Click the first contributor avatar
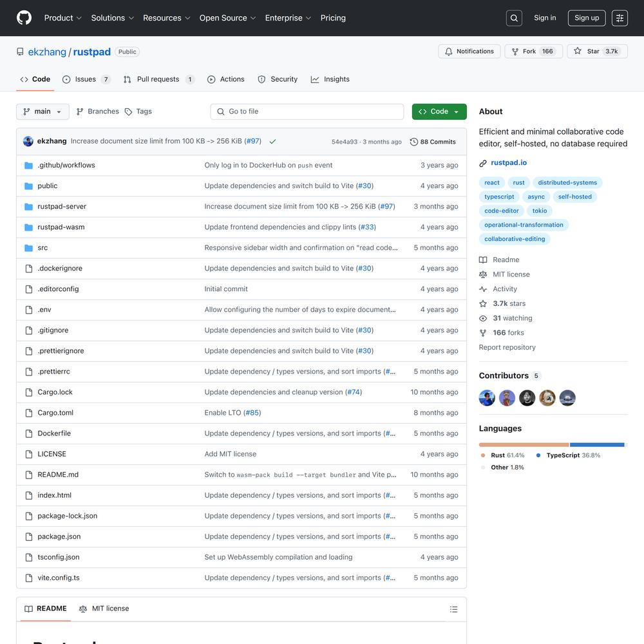Screen dimensions: 644x644 pyautogui.click(x=487, y=398)
